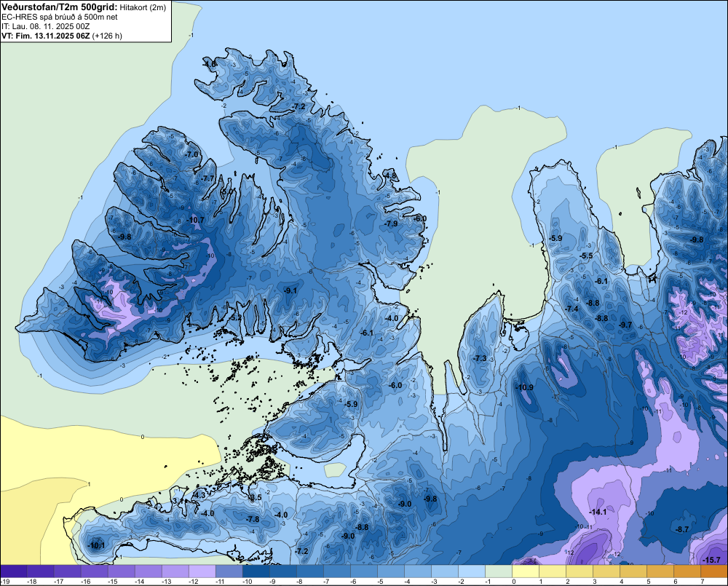Click the legend tick label '5' on scale
This screenshot has height=586, width=728.
[648, 582]
